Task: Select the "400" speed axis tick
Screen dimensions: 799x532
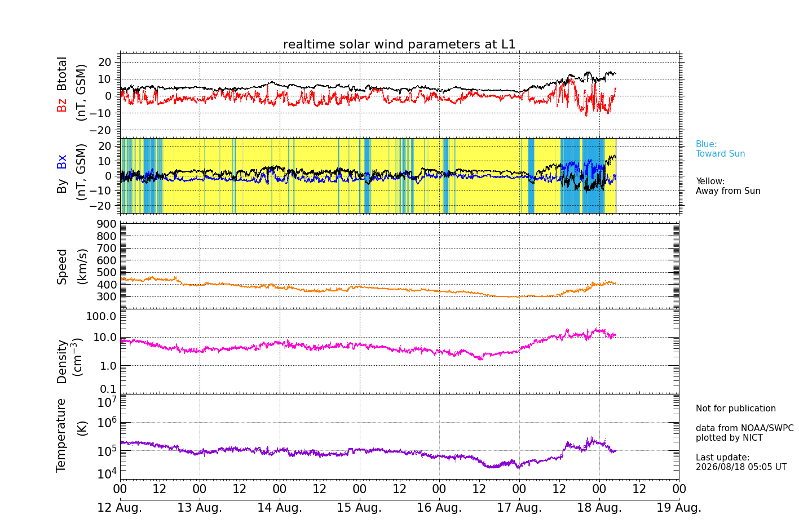Action: (x=107, y=285)
